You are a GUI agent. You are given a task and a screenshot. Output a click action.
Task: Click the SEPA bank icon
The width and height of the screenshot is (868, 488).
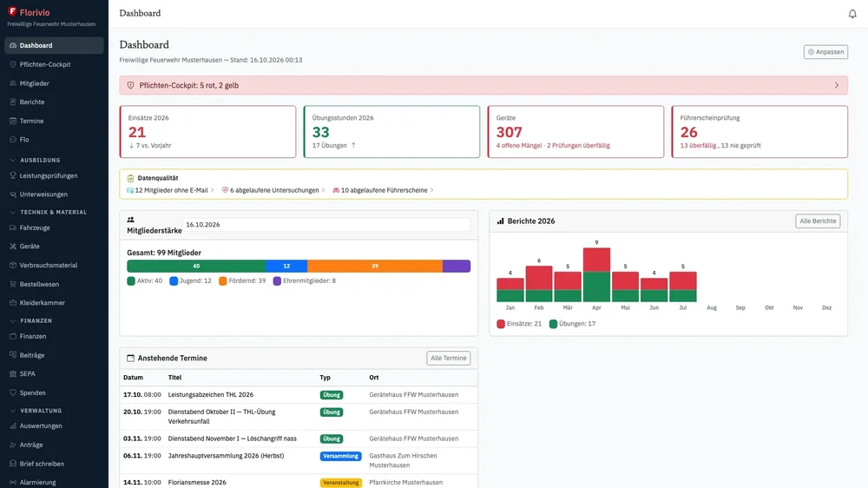[x=13, y=374]
